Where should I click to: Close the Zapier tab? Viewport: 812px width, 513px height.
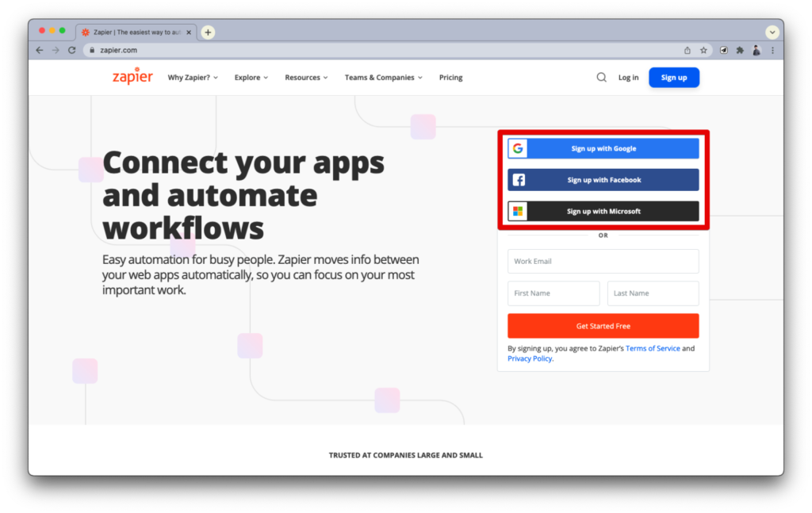(189, 32)
